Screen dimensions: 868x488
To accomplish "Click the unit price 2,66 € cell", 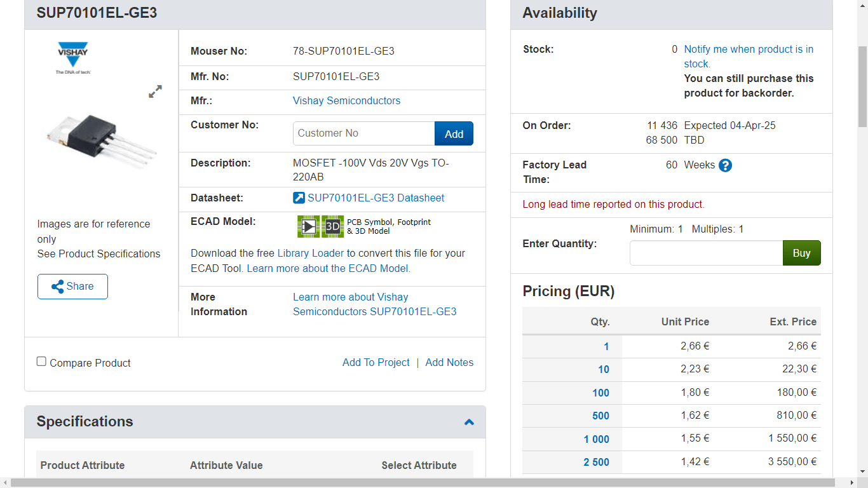I will [695, 346].
